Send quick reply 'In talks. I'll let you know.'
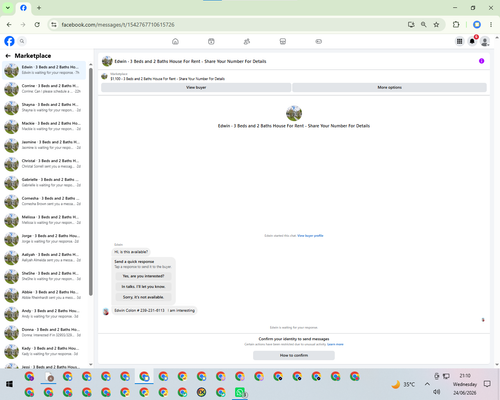 coord(143,287)
